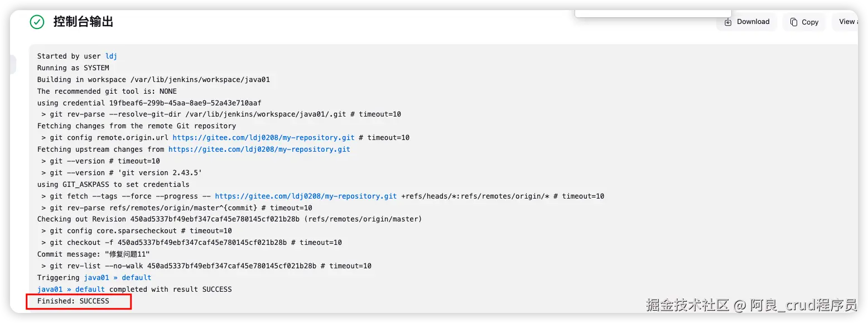Open gitee URL in Fetching upstream line

click(x=259, y=150)
